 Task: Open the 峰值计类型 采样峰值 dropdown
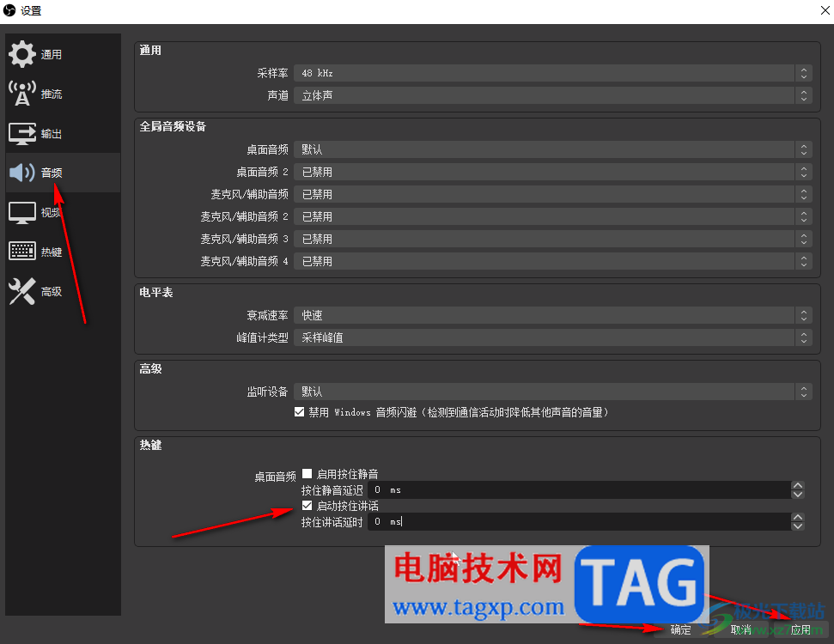(x=552, y=337)
